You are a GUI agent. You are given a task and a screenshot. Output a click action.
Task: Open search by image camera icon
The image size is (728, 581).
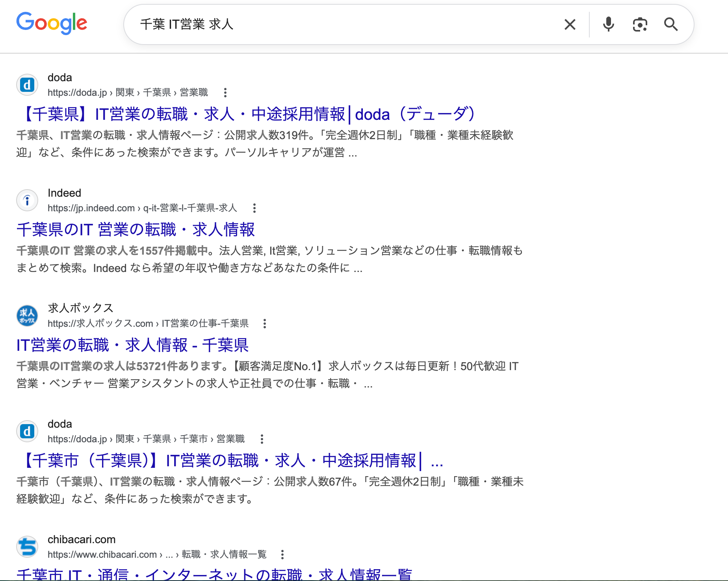(x=640, y=24)
